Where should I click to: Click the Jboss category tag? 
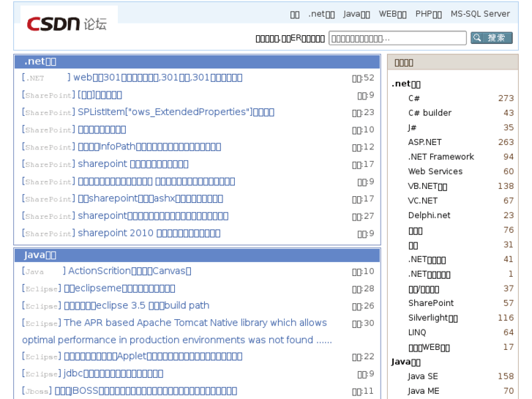37,391
